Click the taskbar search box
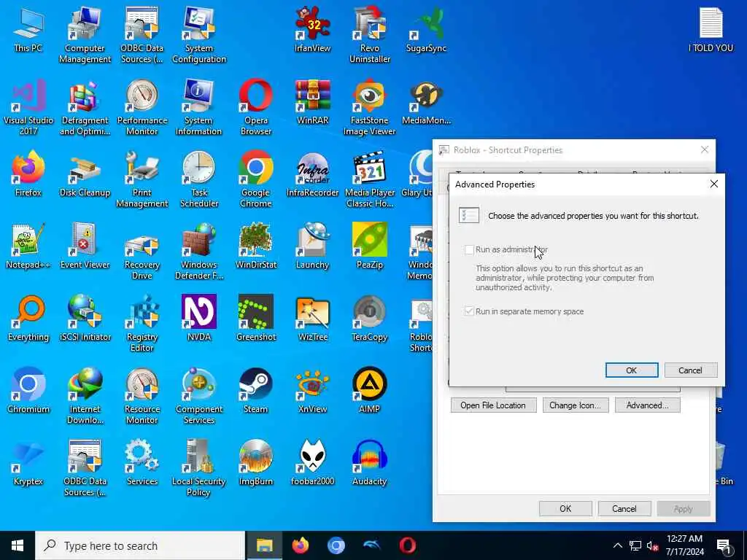This screenshot has height=560, width=747. [140, 545]
